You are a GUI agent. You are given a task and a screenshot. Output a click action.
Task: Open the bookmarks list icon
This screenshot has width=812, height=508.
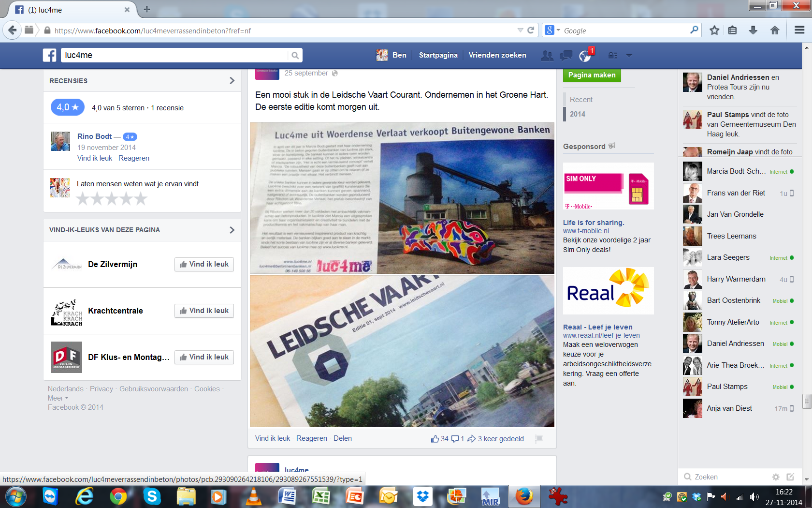click(733, 30)
